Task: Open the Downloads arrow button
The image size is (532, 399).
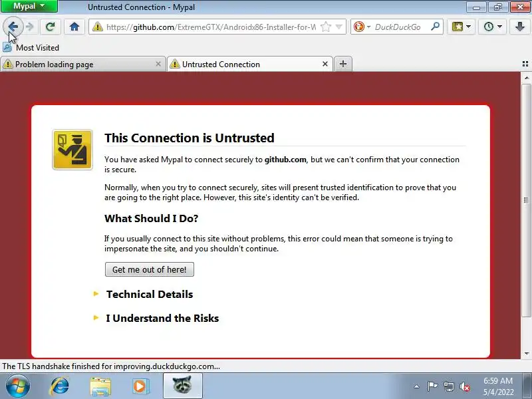Action: coord(520,27)
